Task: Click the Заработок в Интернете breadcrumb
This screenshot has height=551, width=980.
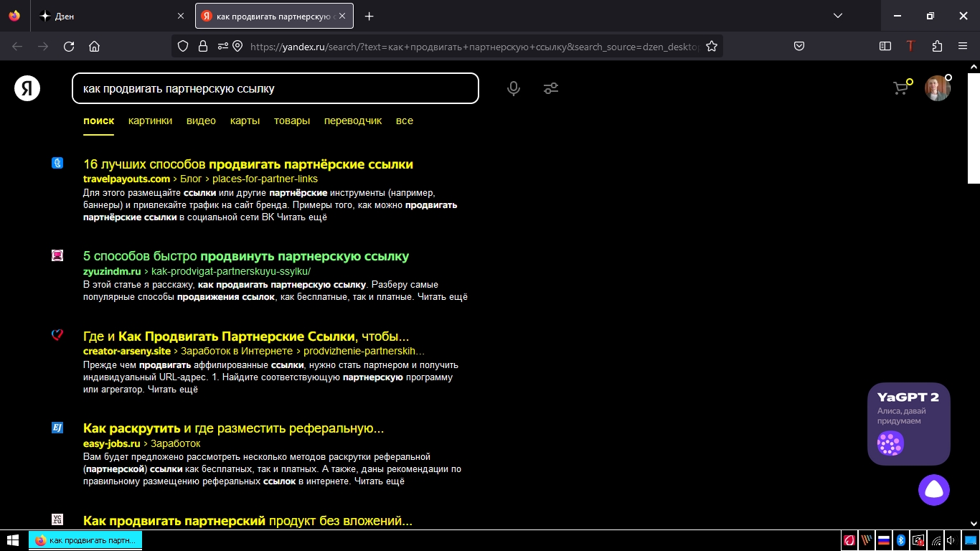Action: tap(237, 351)
